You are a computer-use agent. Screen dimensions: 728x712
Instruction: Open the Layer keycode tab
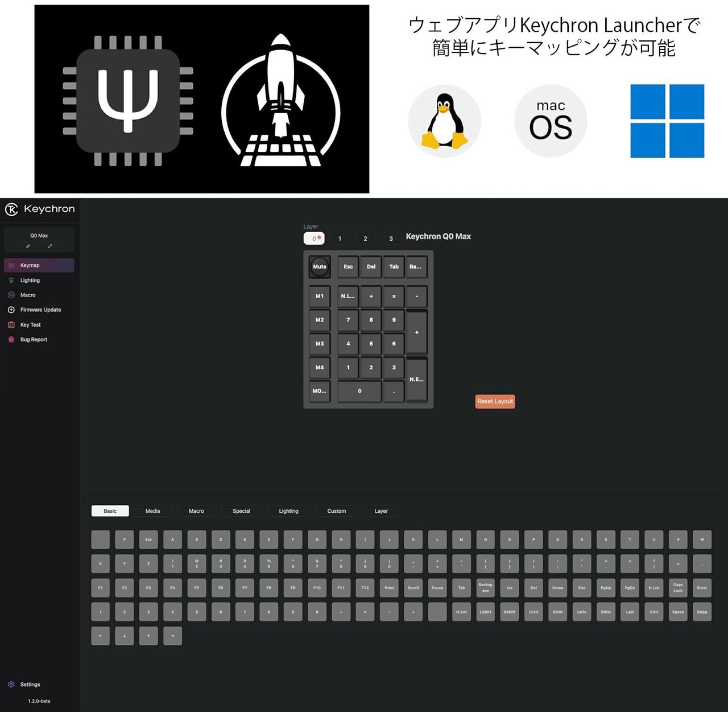tap(381, 511)
